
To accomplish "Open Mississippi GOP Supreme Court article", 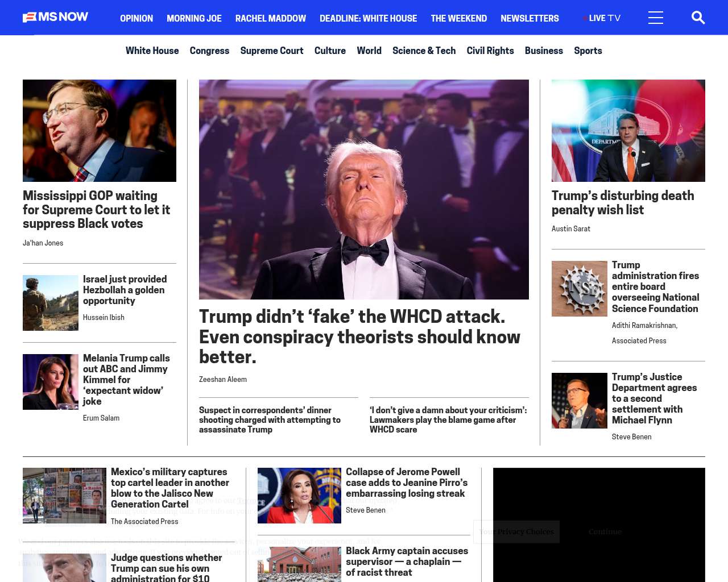I will tap(97, 210).
